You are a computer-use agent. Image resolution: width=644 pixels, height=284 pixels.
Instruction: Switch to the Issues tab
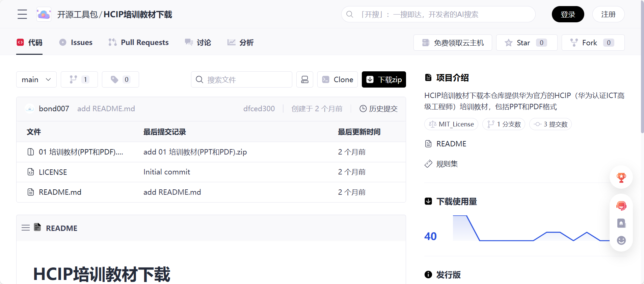76,42
